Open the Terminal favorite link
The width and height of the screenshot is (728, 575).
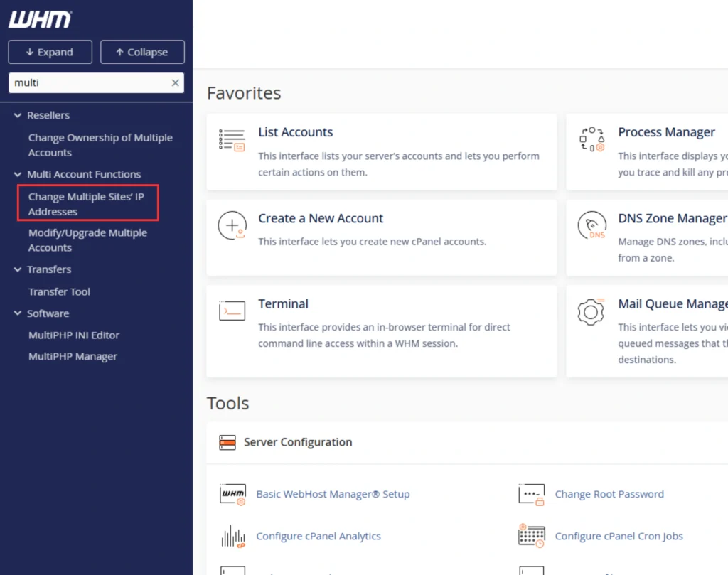click(x=283, y=304)
